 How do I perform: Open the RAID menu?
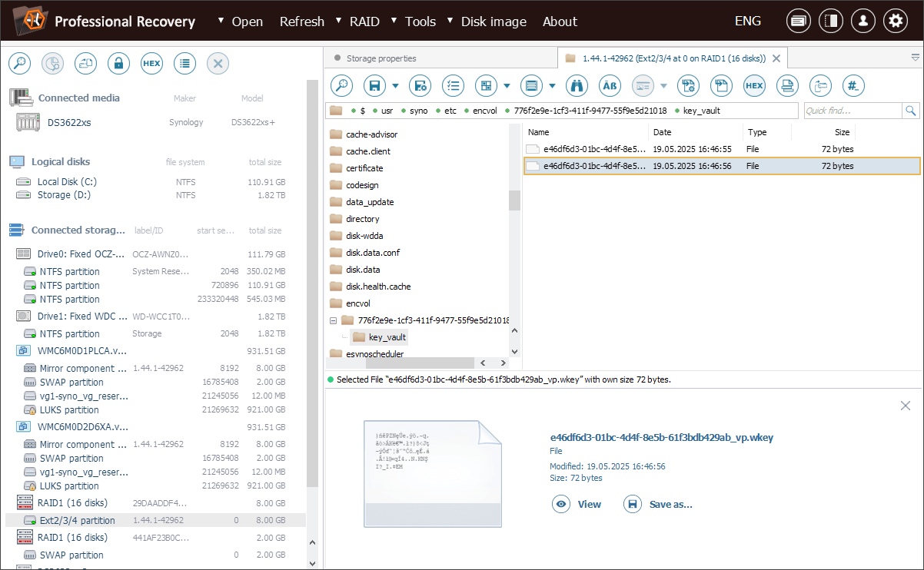[364, 22]
